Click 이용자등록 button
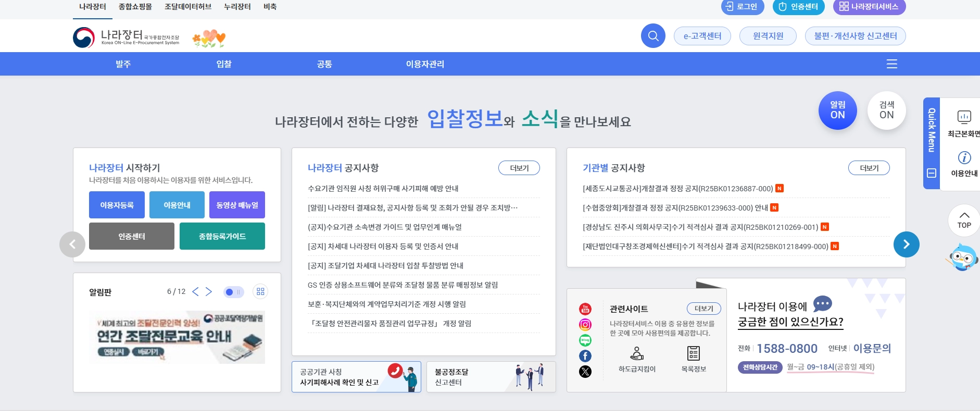 pos(117,205)
